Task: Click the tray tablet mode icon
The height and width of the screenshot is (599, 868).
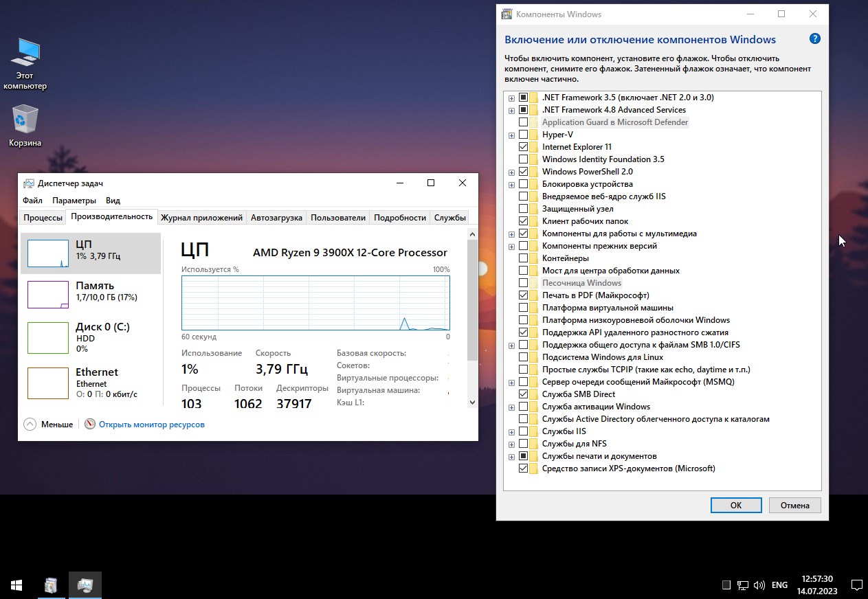Action: pos(726,585)
